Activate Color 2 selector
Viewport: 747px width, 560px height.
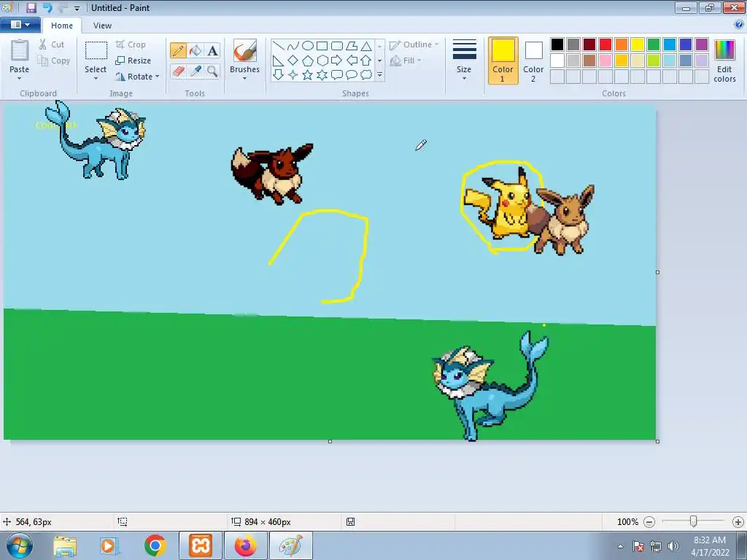(533, 61)
